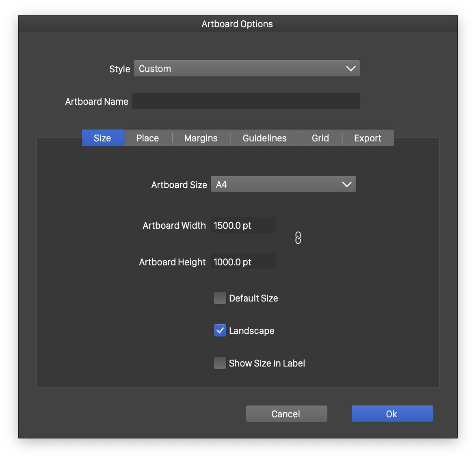Open the Margins tab
476x460 pixels.
(x=201, y=138)
